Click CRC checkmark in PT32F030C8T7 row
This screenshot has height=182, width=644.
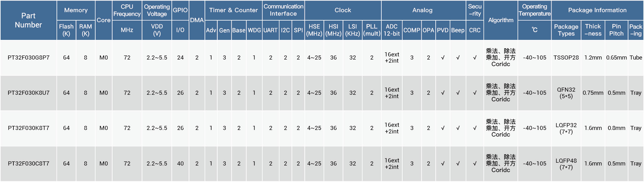click(475, 164)
